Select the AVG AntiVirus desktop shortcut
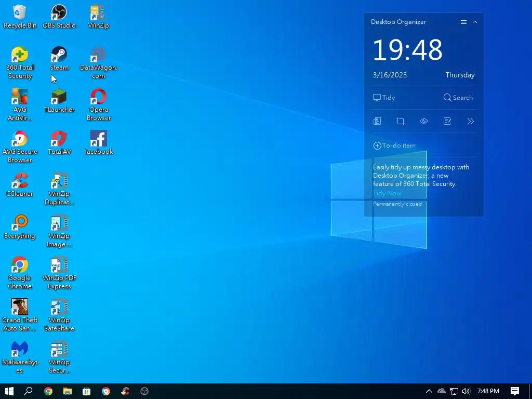 click(20, 105)
